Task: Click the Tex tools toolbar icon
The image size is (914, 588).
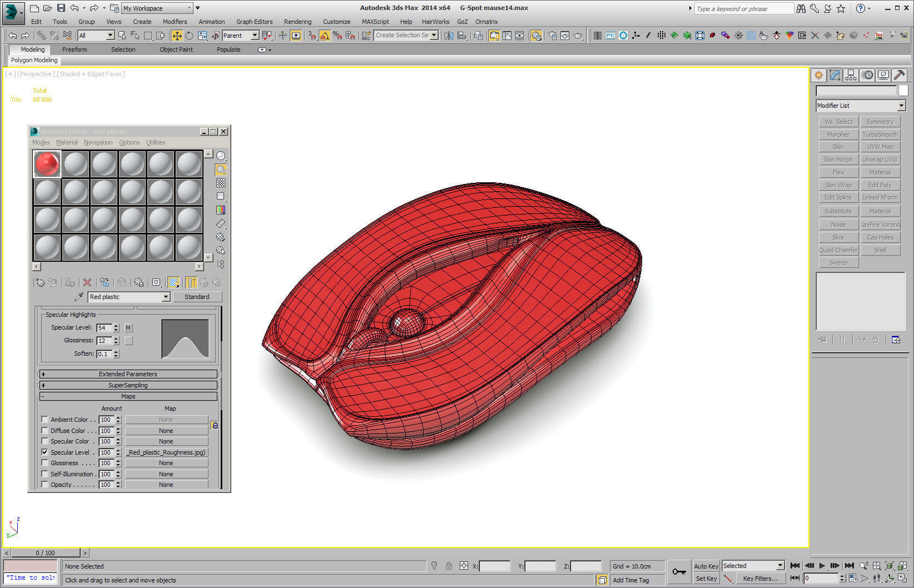Action: (x=879, y=36)
